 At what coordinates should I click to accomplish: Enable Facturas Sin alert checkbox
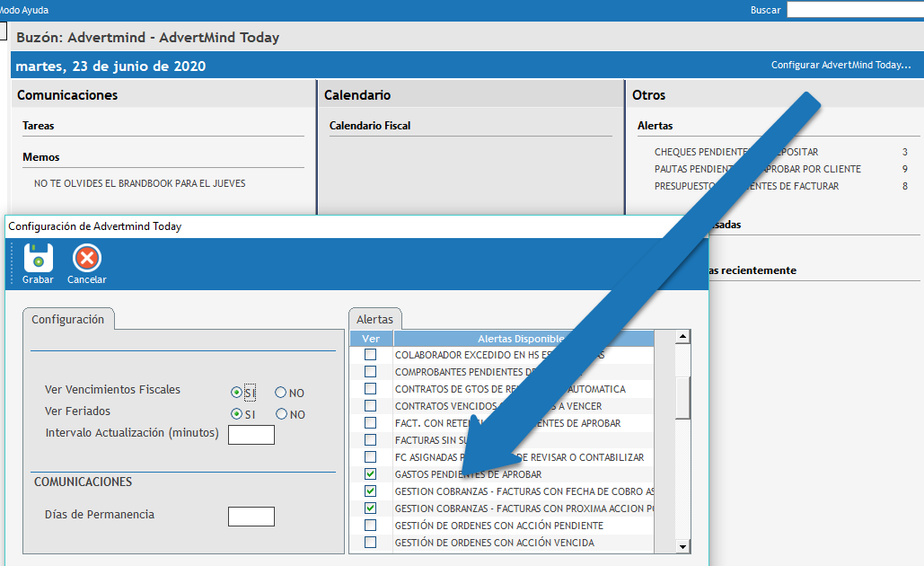[370, 440]
